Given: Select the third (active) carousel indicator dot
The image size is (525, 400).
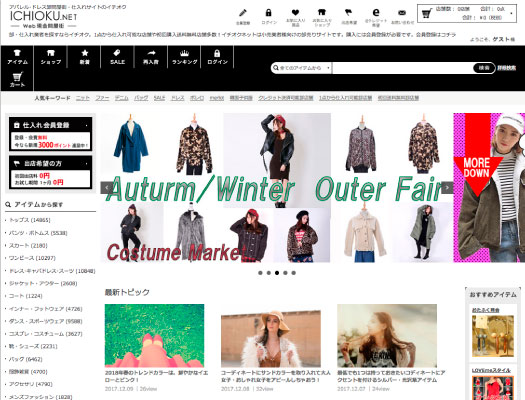Looking at the screenshot, I should tap(277, 273).
